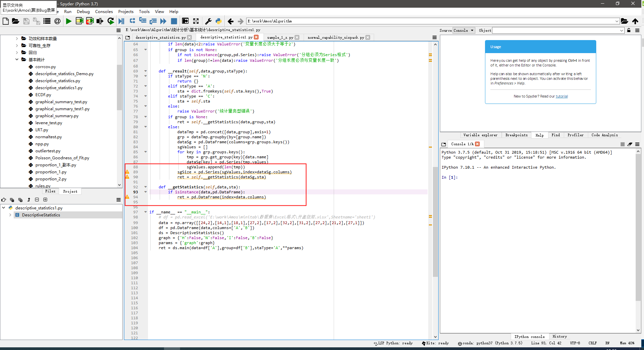The height and width of the screenshot is (350, 644).
Task: Open the Projects menu
Action: pyautogui.click(x=126, y=11)
